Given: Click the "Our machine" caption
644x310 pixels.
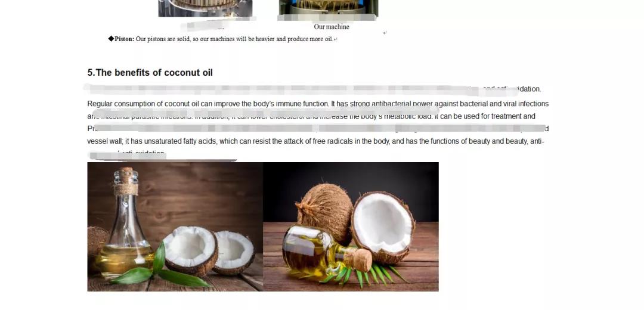Looking at the screenshot, I should click(x=332, y=27).
